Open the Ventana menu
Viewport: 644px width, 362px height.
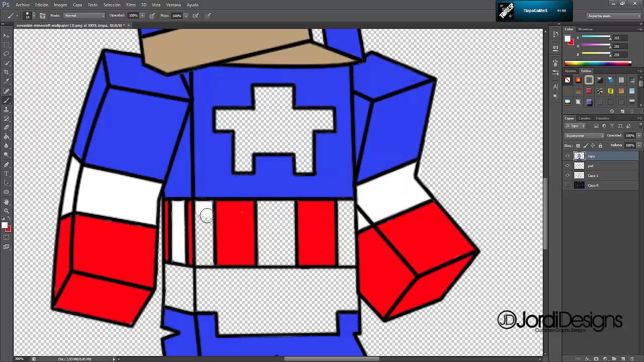[x=174, y=5]
